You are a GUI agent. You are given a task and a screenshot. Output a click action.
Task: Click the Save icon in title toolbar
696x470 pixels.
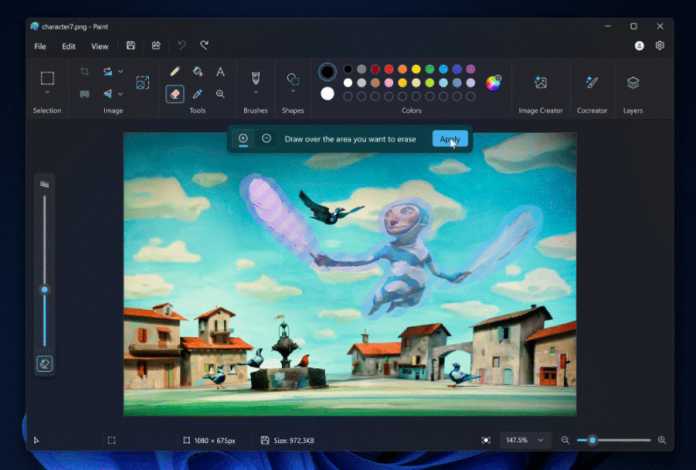coord(131,46)
